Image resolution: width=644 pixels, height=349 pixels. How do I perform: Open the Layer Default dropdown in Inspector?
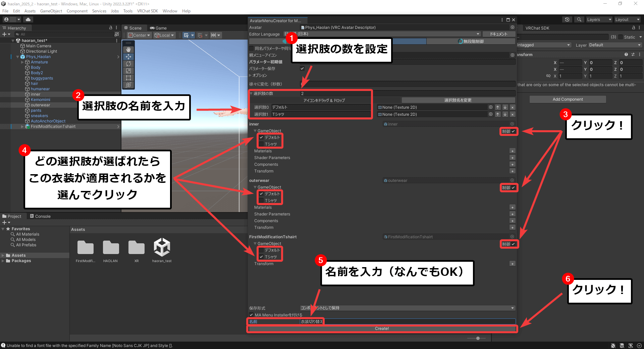[615, 45]
